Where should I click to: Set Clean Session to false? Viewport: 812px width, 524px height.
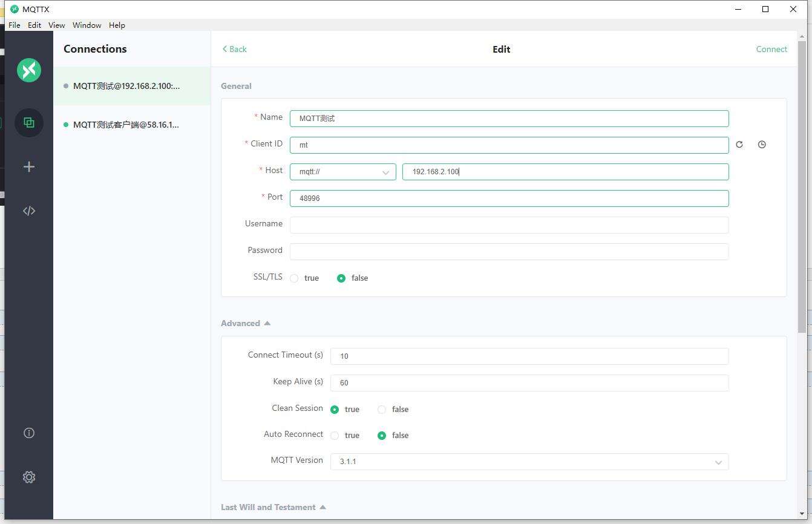pyautogui.click(x=382, y=410)
